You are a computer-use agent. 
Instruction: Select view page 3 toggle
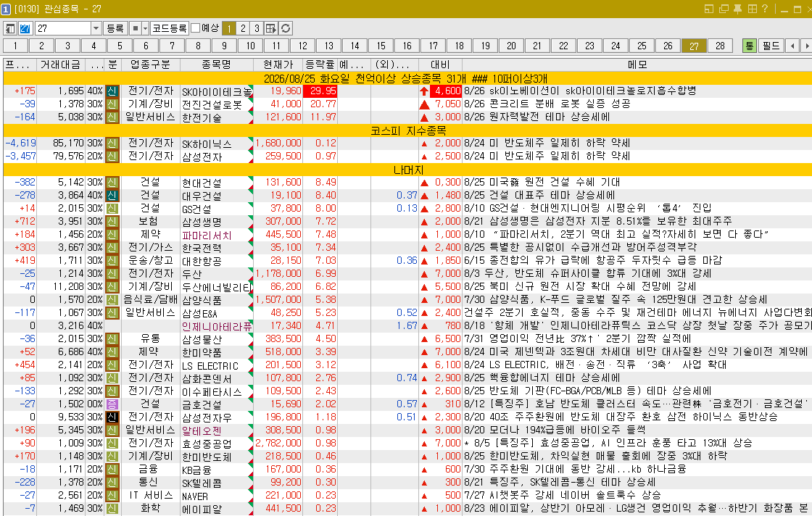[x=257, y=28]
